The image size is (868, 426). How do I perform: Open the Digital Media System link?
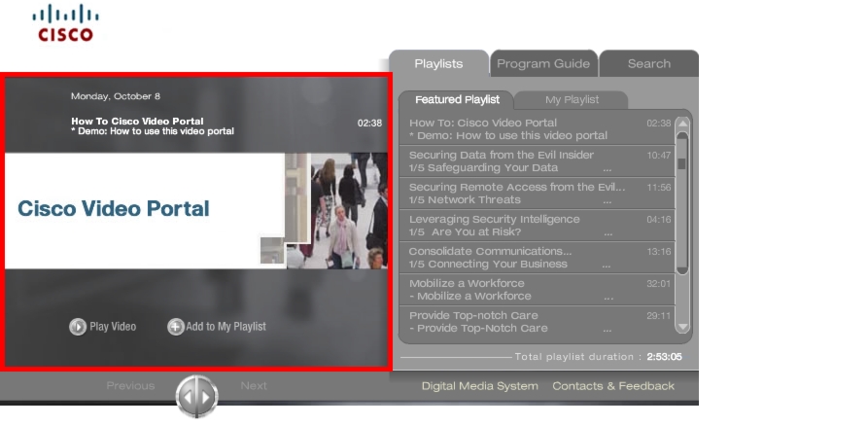tap(480, 386)
